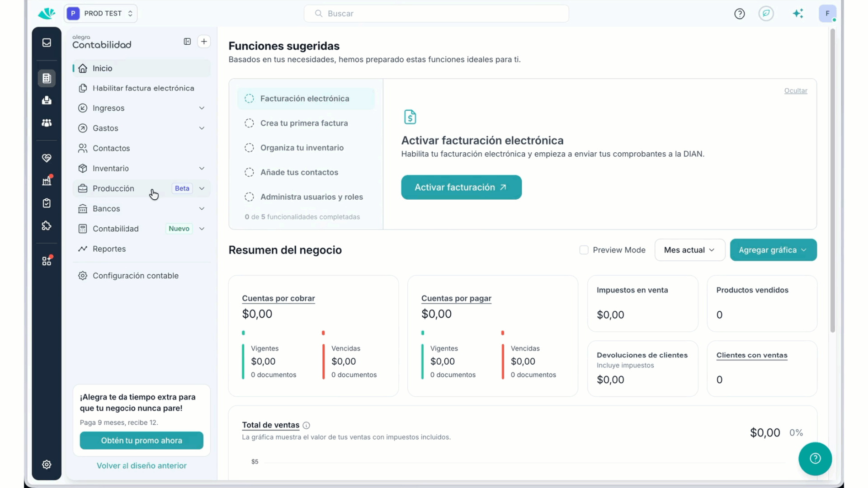Click the Buscar search field
The width and height of the screenshot is (868, 488).
coord(436,14)
